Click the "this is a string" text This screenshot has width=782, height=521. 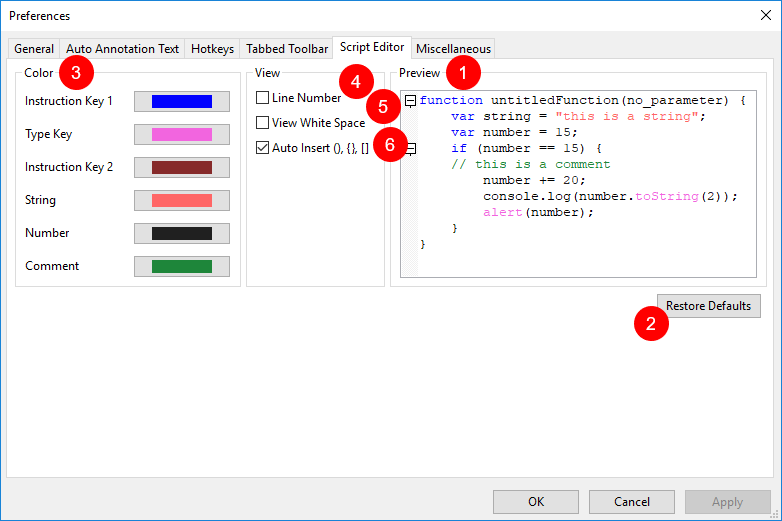click(x=626, y=116)
